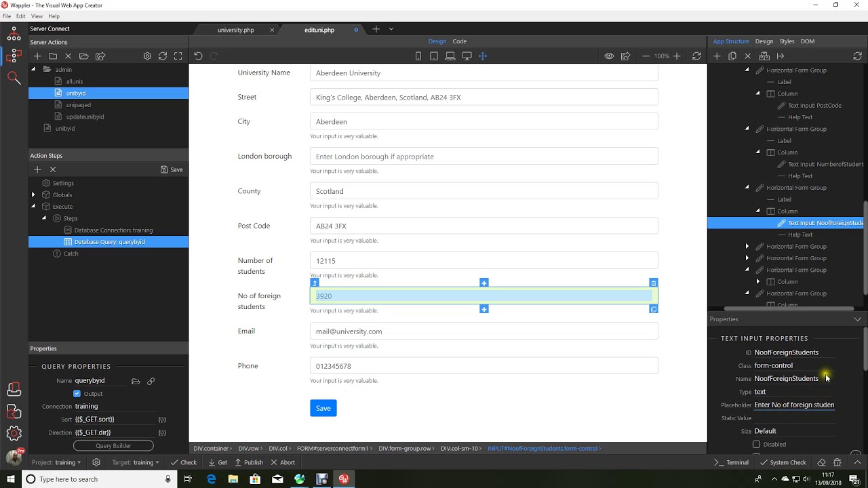Image resolution: width=868 pixels, height=488 pixels.
Task: Delete selected server action with X icon
Action: 68,56
